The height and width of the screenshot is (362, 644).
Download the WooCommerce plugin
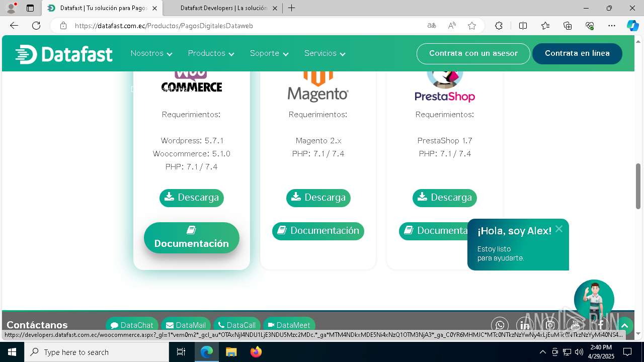pyautogui.click(x=192, y=198)
